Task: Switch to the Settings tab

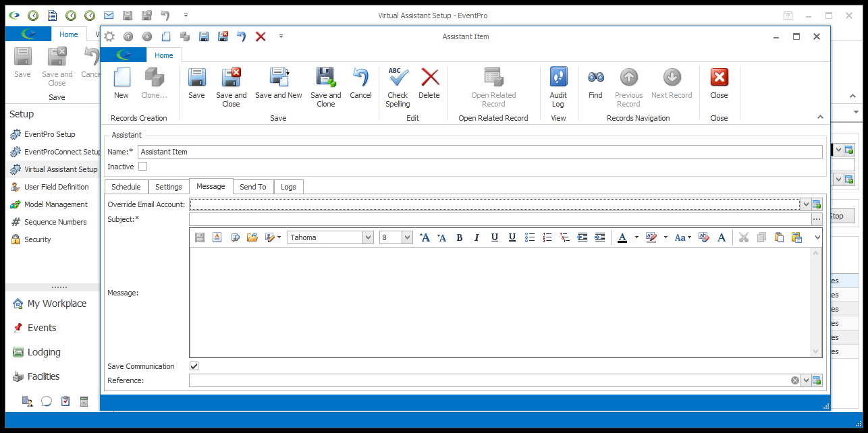Action: (169, 187)
